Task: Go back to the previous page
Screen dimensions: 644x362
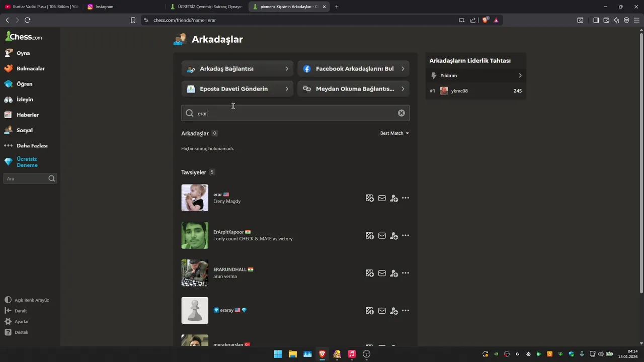Action: [7, 20]
